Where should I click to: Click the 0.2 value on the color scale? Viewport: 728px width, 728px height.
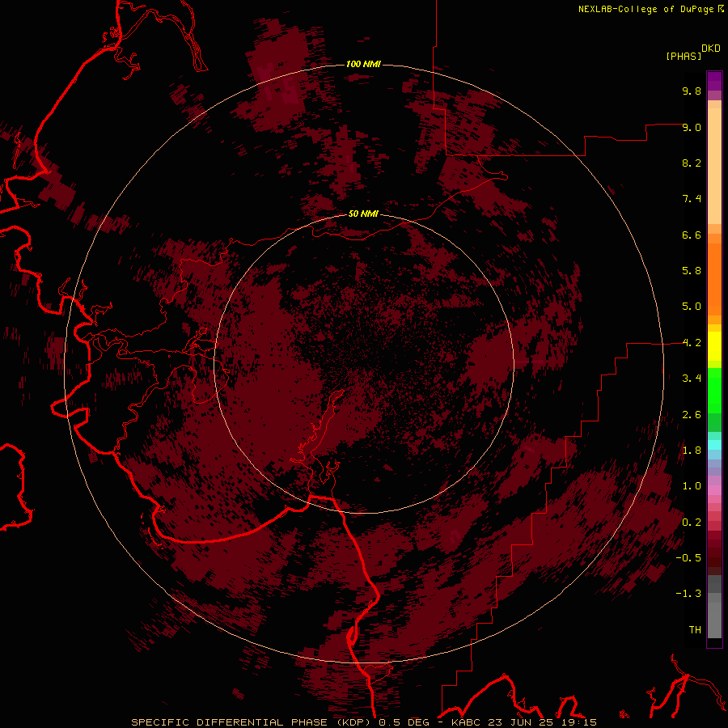tap(692, 523)
